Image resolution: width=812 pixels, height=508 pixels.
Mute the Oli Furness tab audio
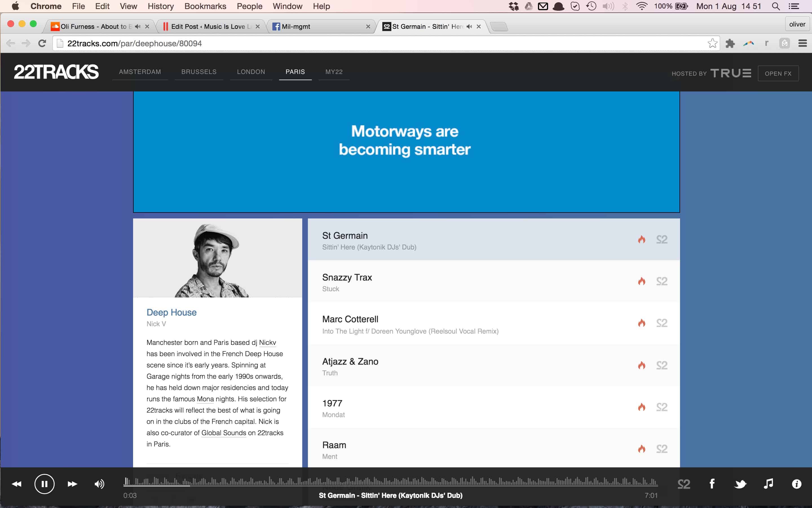[x=138, y=27]
